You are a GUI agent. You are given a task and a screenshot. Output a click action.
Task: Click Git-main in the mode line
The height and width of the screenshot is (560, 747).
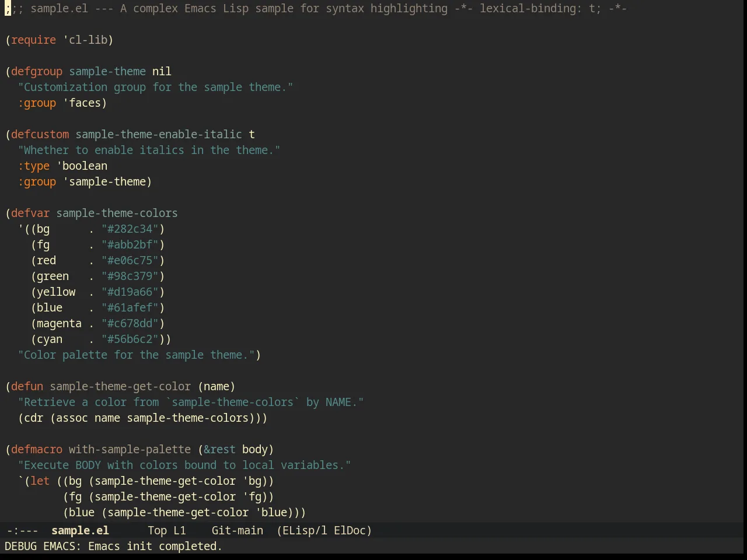click(237, 530)
